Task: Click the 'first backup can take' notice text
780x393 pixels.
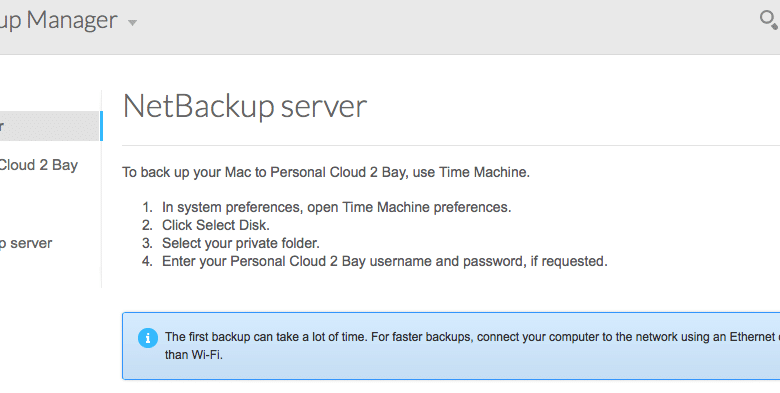Action: 472,337
